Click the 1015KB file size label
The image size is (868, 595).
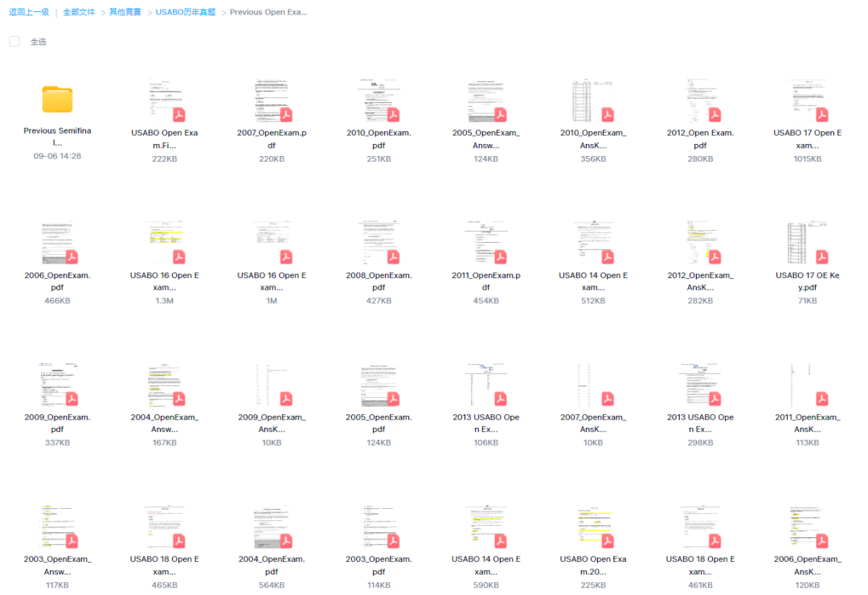coord(808,159)
